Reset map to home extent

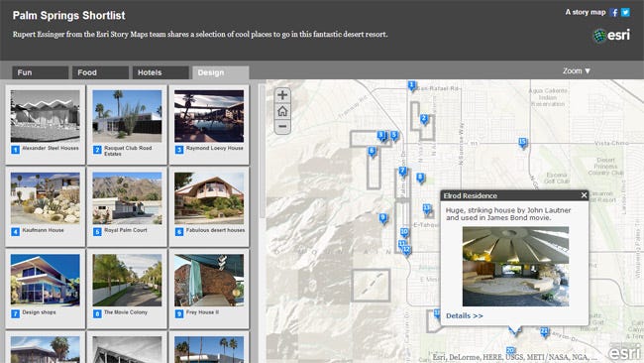[282, 111]
